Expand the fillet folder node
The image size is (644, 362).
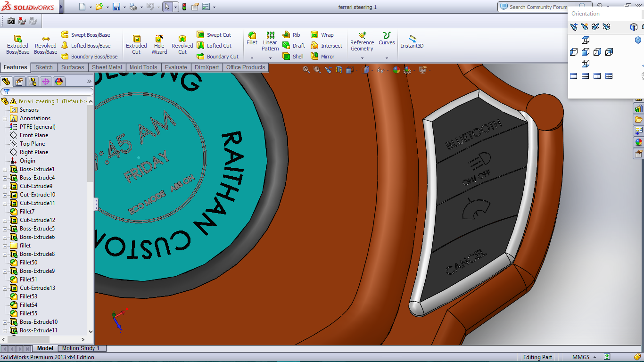(x=5, y=246)
